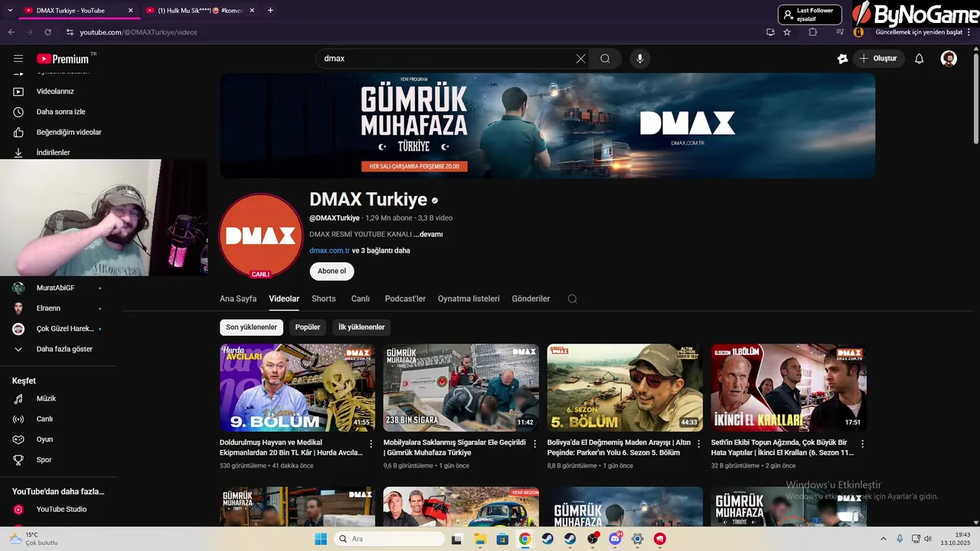The height and width of the screenshot is (551, 980).
Task: Open YouTube Studio link
Action: point(61,509)
